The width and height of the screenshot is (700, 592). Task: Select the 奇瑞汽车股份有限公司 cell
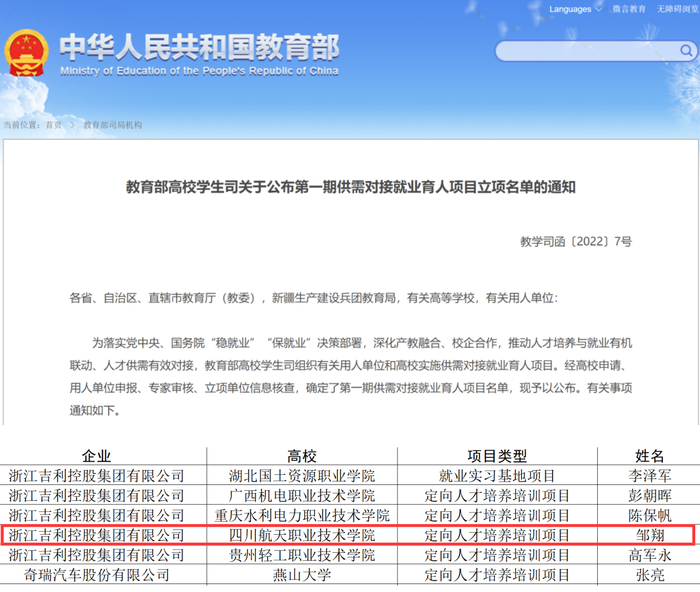click(x=96, y=575)
